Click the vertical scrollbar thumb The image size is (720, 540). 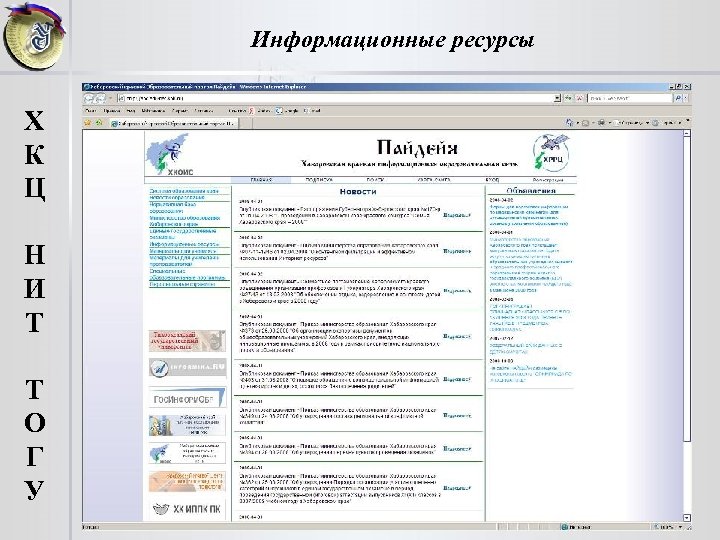[x=687, y=289]
